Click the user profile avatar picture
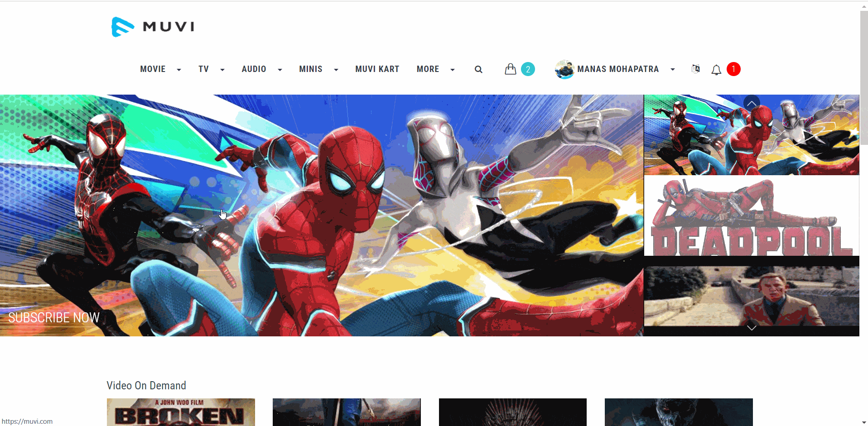 pos(564,69)
